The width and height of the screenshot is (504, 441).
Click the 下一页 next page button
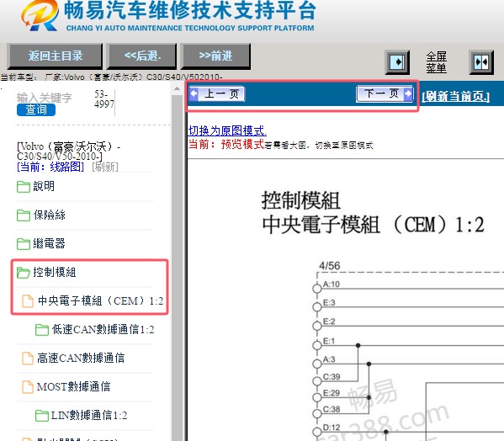click(385, 94)
